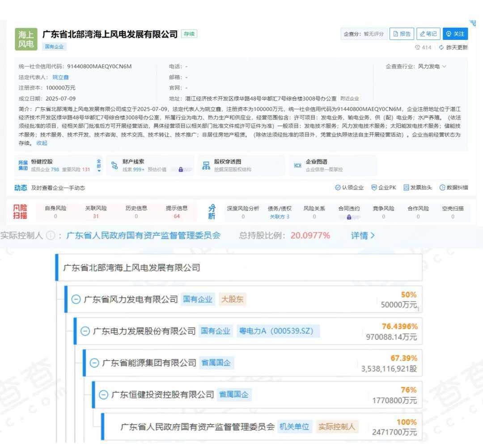483x448 pixels.
Task: Expand the 全部 group dropdown arrow
Action: point(99,171)
